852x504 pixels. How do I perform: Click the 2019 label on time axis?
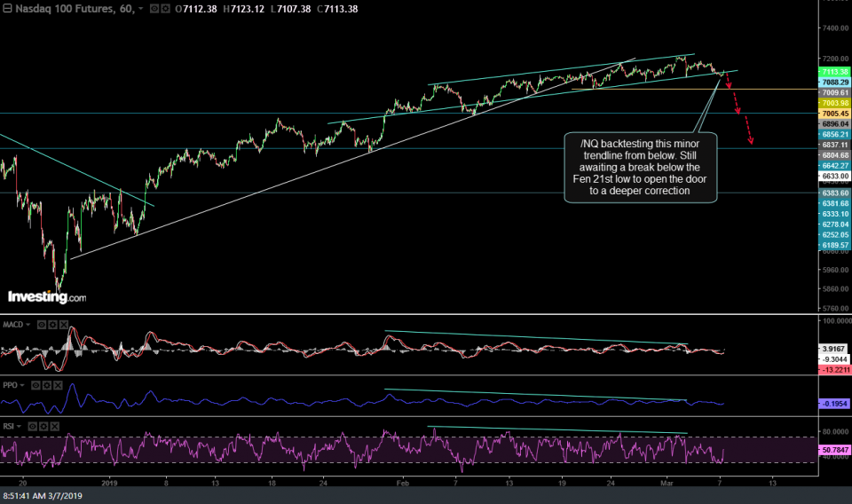click(109, 483)
